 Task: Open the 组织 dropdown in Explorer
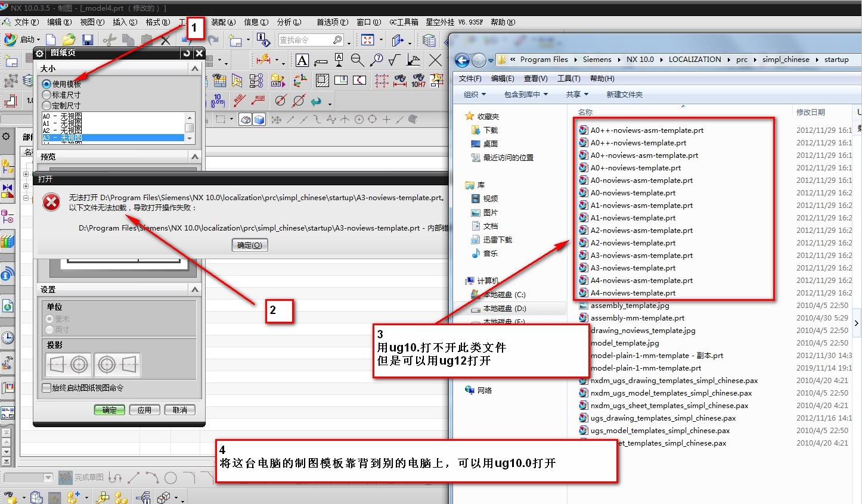click(475, 94)
